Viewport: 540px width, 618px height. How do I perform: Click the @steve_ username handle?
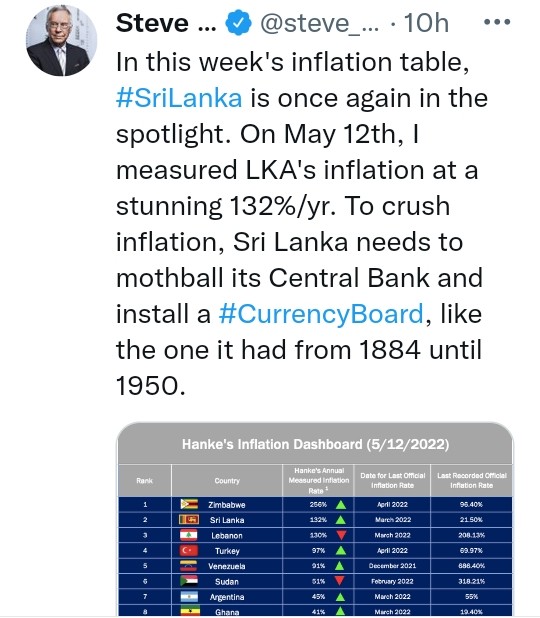(320, 23)
